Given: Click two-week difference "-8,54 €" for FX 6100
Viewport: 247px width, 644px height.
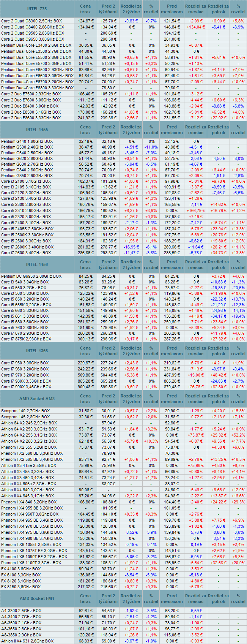Looking at the screenshot, I should [131, 575].
